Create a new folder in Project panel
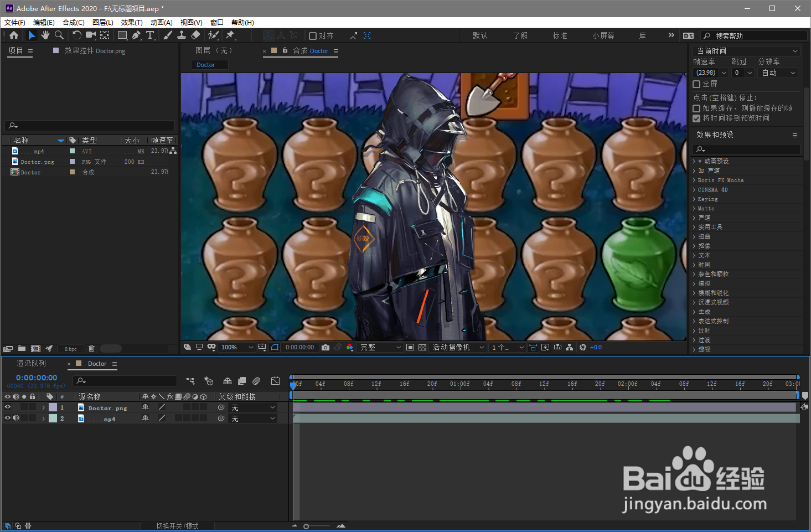The image size is (811, 532). pos(22,349)
